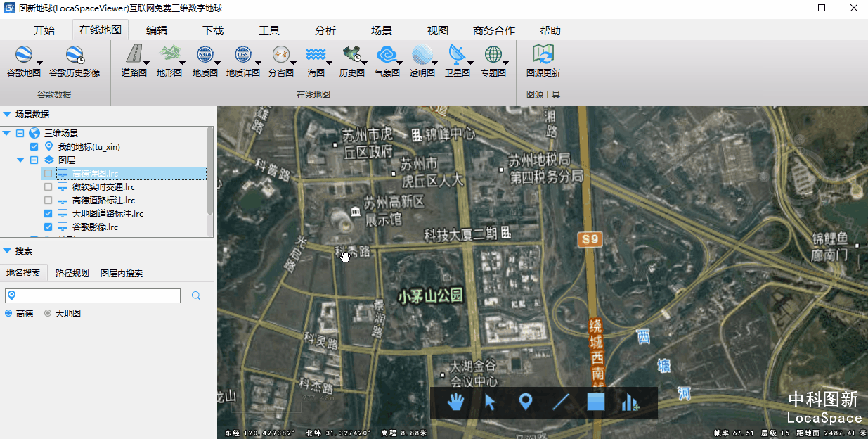Open the 路径规划 search tab

point(71,273)
